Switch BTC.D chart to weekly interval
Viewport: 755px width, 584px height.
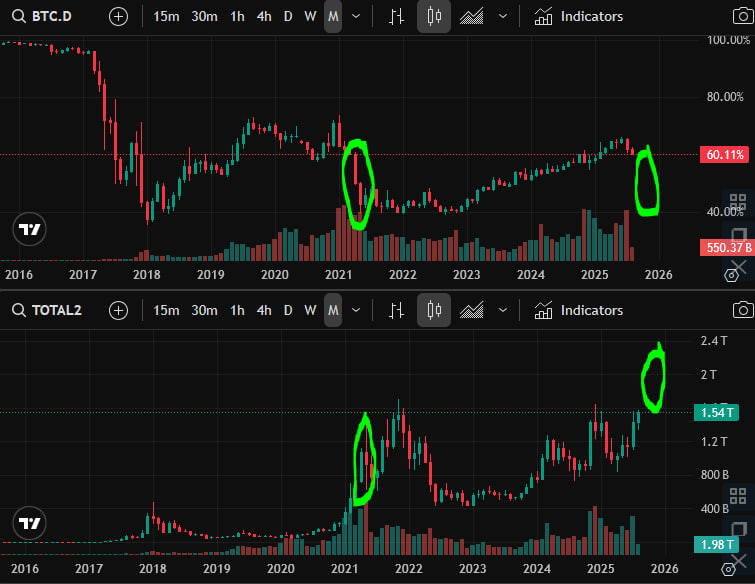pos(310,16)
